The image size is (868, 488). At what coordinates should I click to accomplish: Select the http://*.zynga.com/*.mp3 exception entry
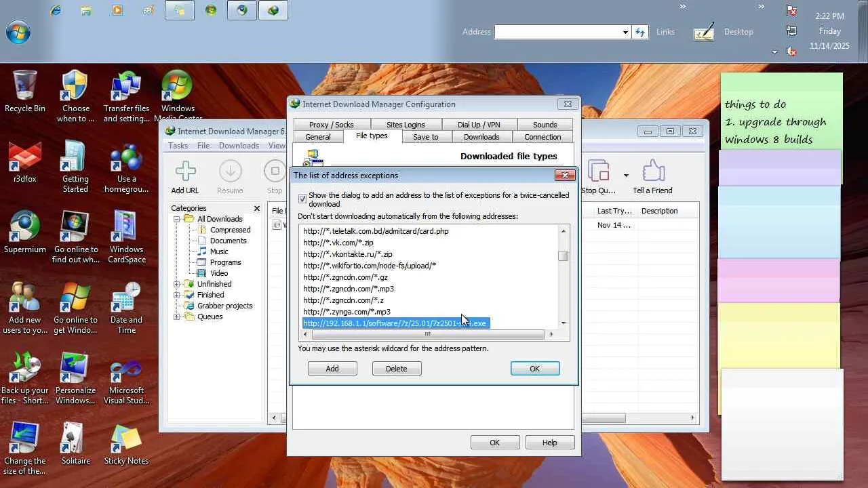click(x=347, y=312)
